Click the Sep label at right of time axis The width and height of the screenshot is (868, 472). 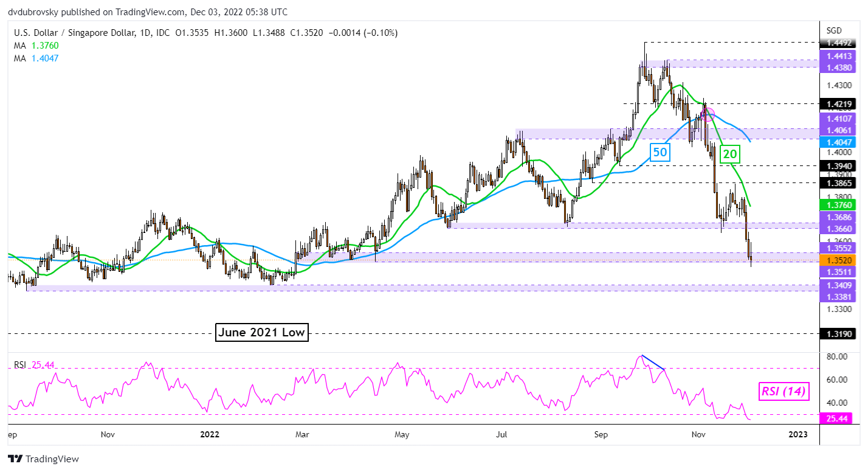(601, 434)
